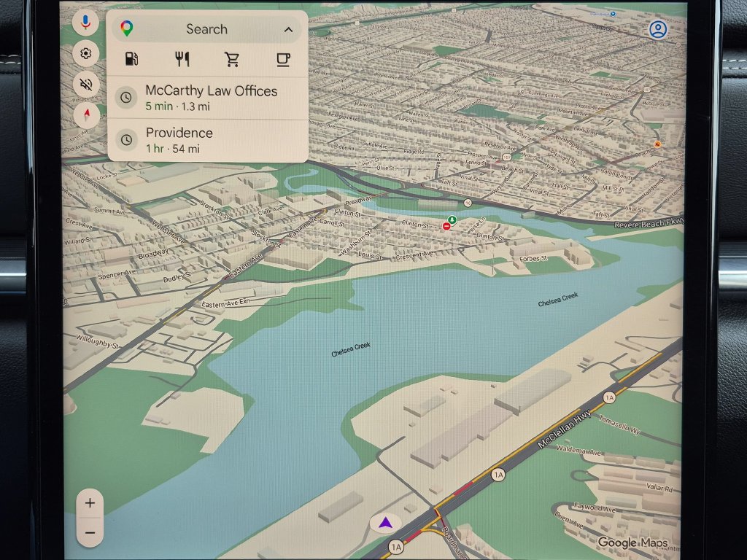Image resolution: width=747 pixels, height=560 pixels.
Task: Tap the Willoughby St label
Action: (x=98, y=341)
